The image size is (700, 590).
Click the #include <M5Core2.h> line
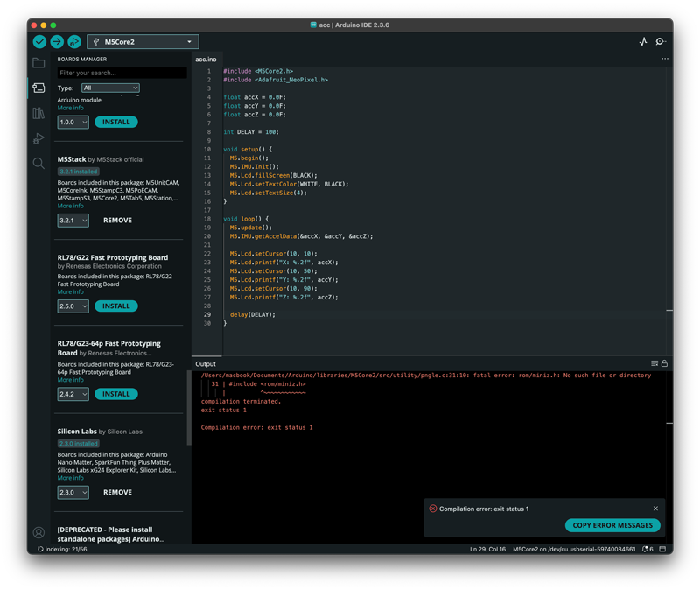pyautogui.click(x=258, y=71)
